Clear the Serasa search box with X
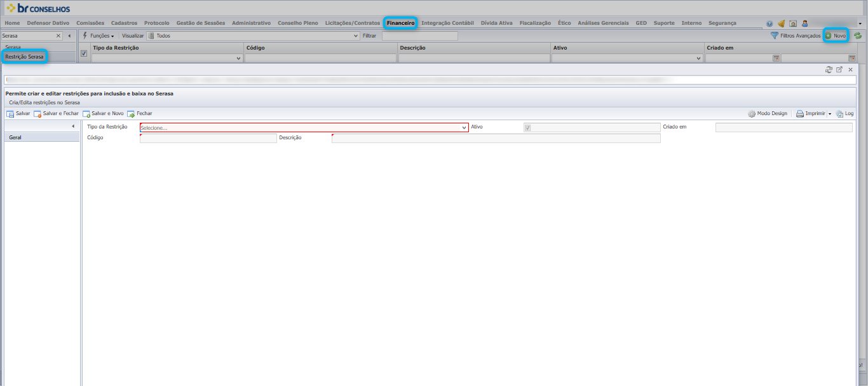 point(58,36)
